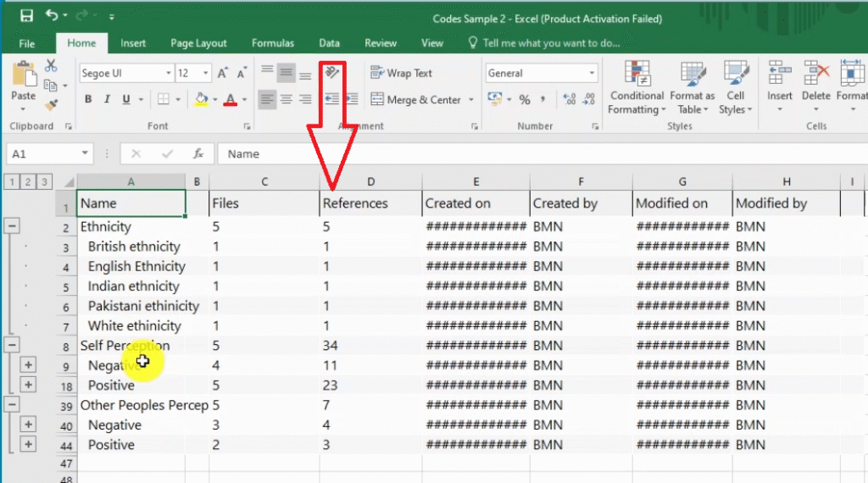Viewport: 868px width, 483px height.
Task: Expand the group at row 9 Negative
Action: click(x=28, y=365)
